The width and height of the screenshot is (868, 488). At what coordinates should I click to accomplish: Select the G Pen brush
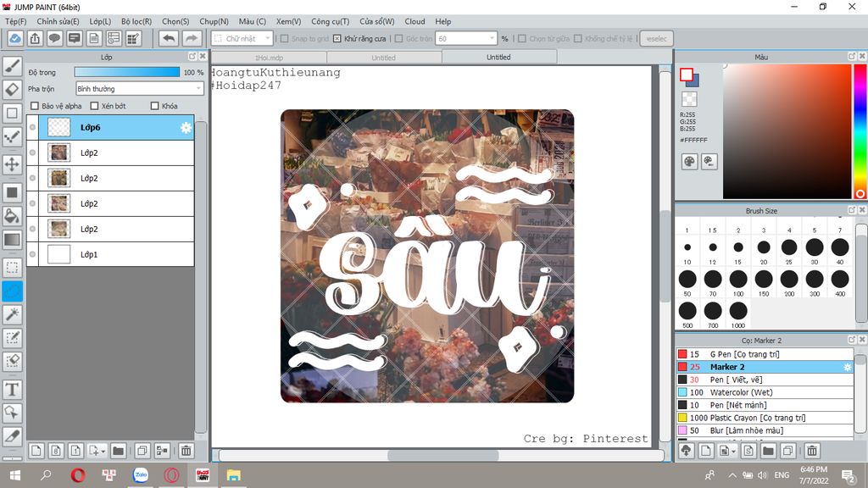pyautogui.click(x=765, y=354)
